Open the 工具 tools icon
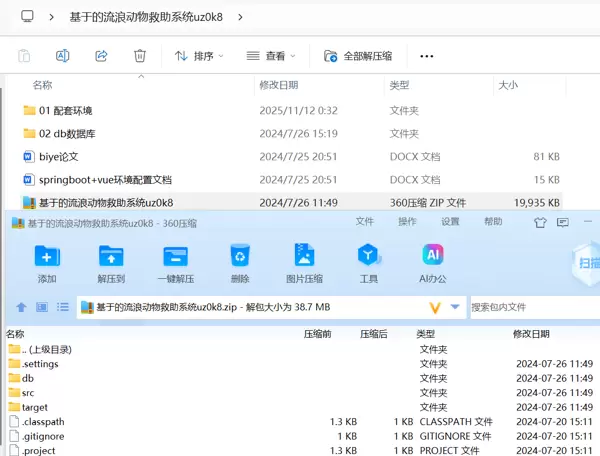This screenshot has width=600, height=456. pos(368,262)
